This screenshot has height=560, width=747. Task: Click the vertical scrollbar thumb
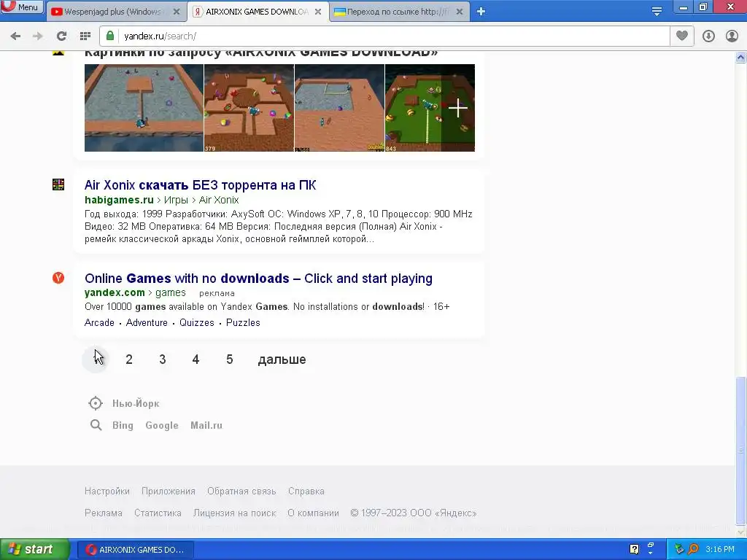tap(741, 450)
